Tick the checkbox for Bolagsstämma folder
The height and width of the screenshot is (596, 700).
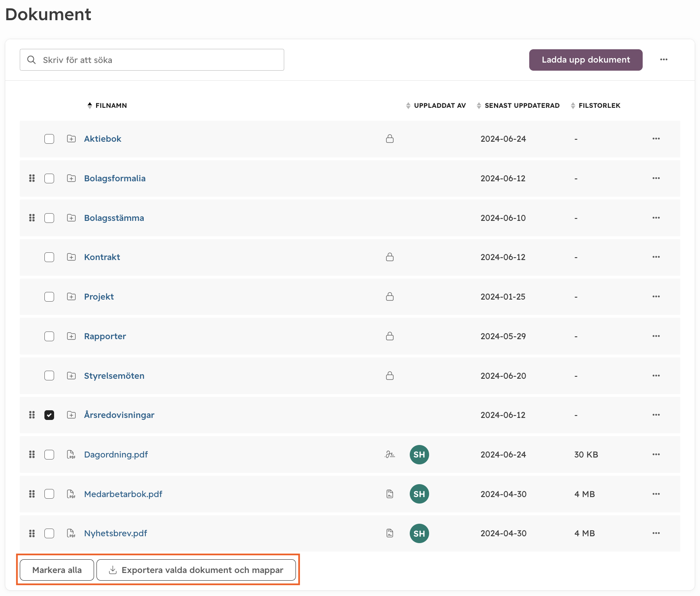(x=49, y=218)
